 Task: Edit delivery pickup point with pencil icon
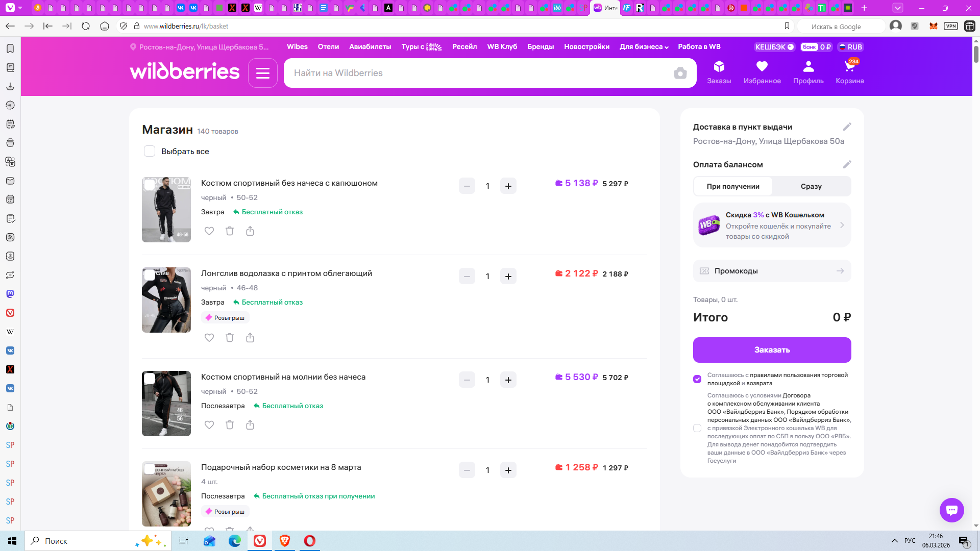click(x=847, y=127)
